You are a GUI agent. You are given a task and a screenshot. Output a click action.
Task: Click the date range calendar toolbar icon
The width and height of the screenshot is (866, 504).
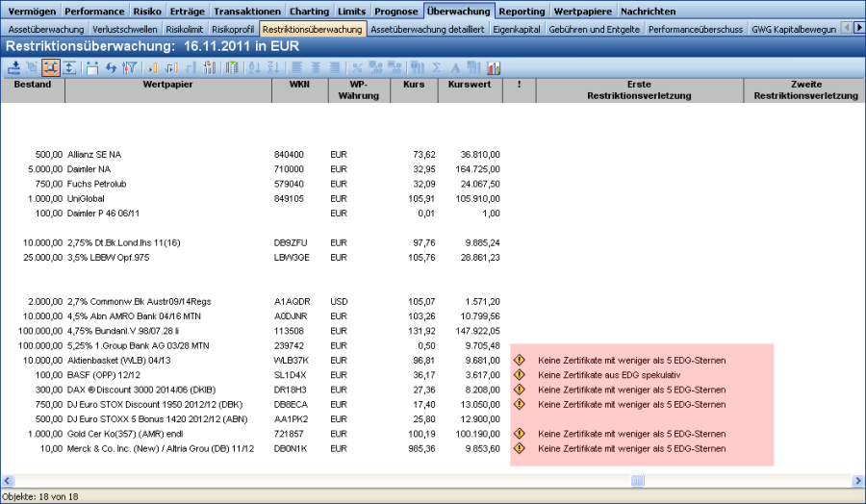tap(92, 67)
